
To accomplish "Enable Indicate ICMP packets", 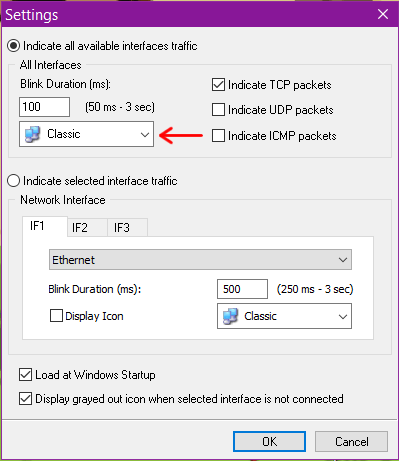I will tap(218, 136).
